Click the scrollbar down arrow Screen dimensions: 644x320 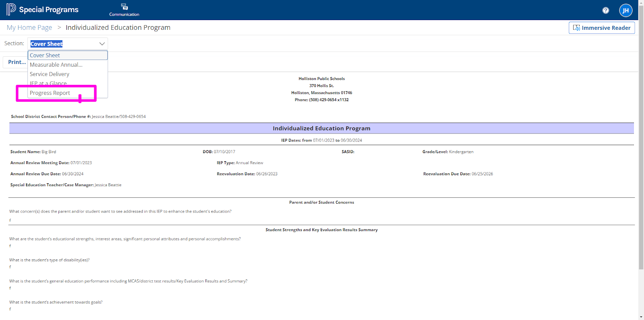pos(641,317)
